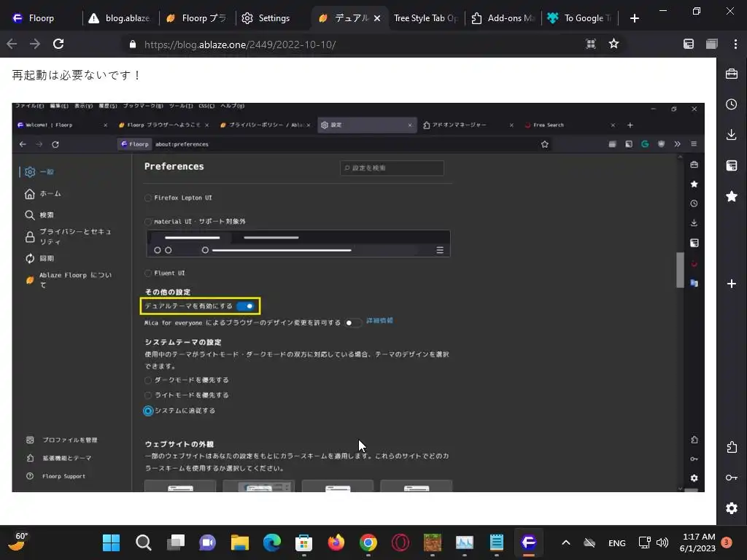
Task: Switch to the blog.ablaze tab
Action: click(121, 18)
